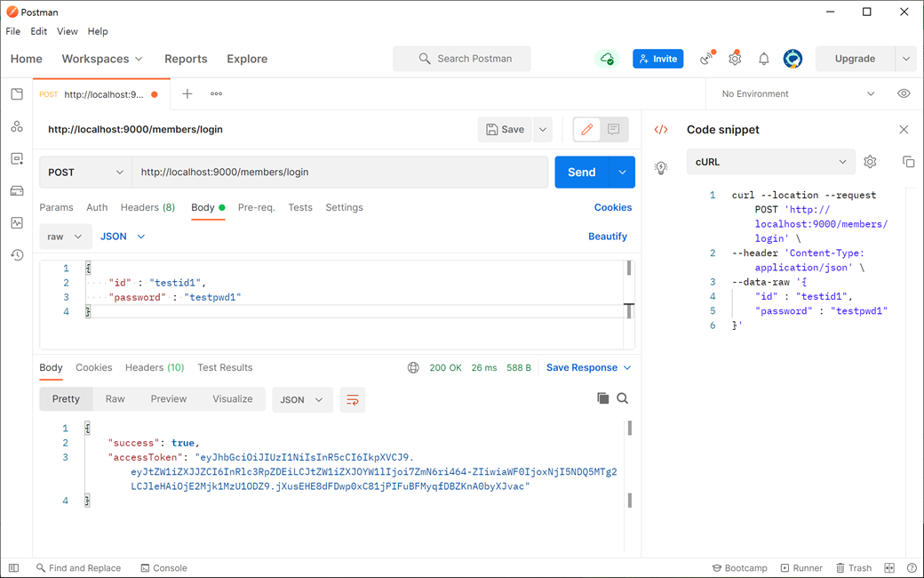Toggle the sidebar from status bar

[13, 568]
